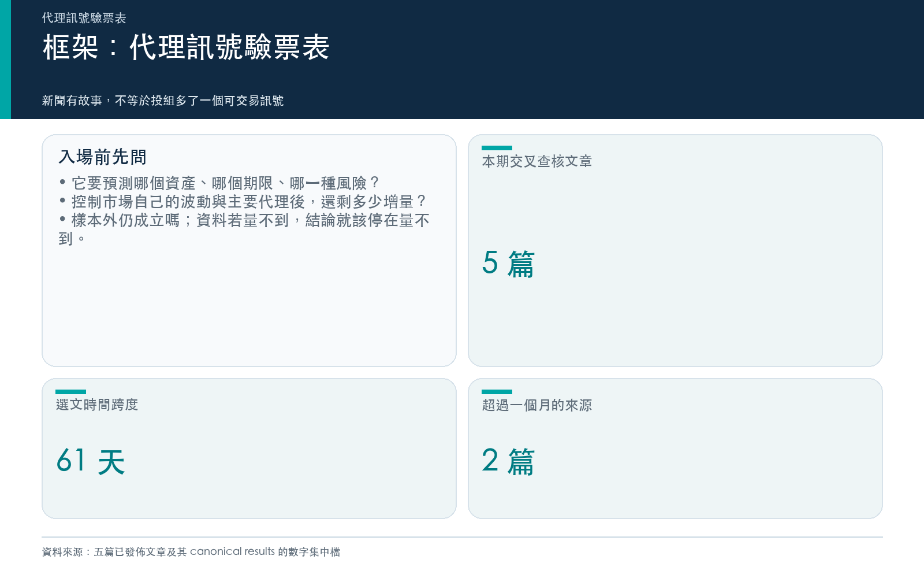
Task: Click the heading 入場前先問
Action: click(102, 157)
